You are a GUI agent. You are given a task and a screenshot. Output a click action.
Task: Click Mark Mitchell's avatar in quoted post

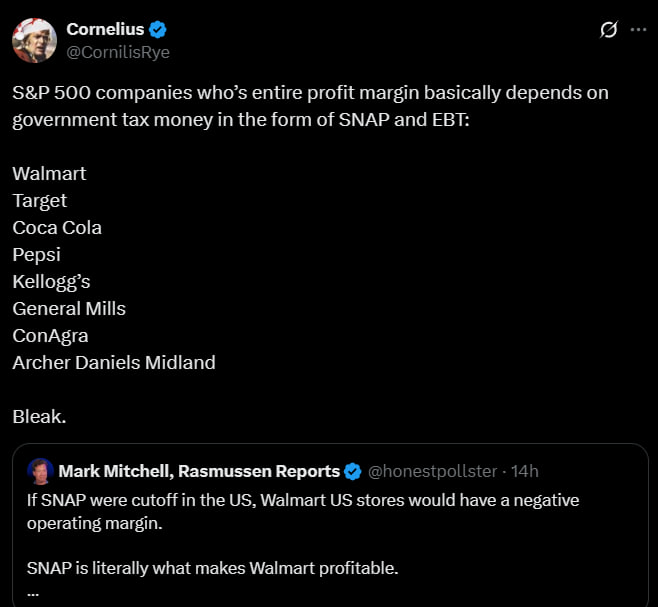41,470
